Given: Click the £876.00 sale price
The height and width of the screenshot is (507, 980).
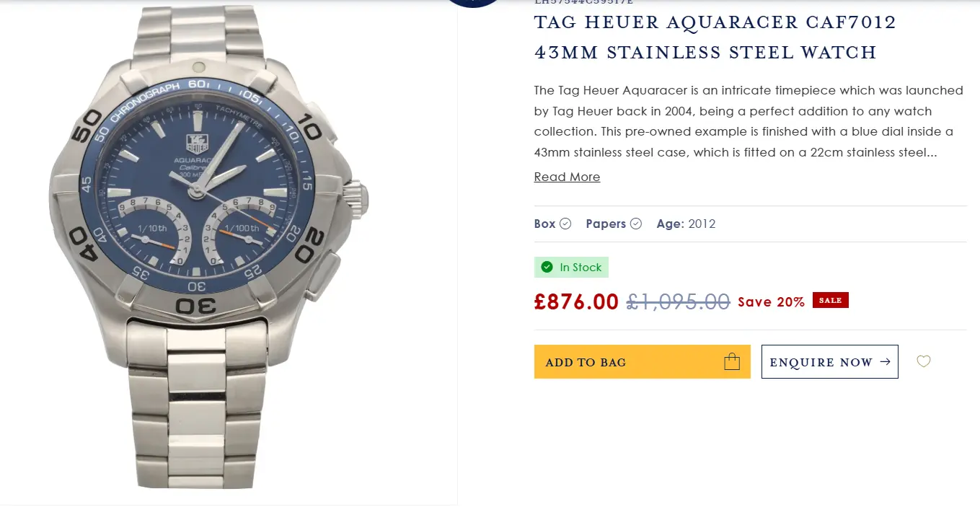Looking at the screenshot, I should (576, 301).
